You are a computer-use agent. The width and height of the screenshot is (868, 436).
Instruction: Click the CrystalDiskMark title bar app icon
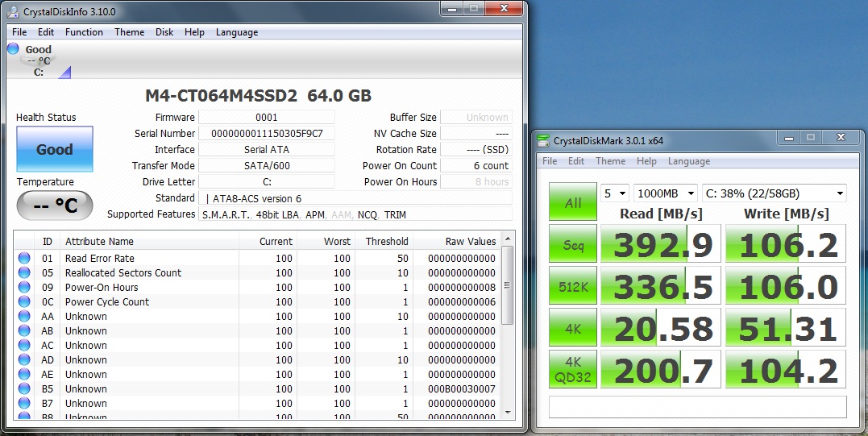543,140
